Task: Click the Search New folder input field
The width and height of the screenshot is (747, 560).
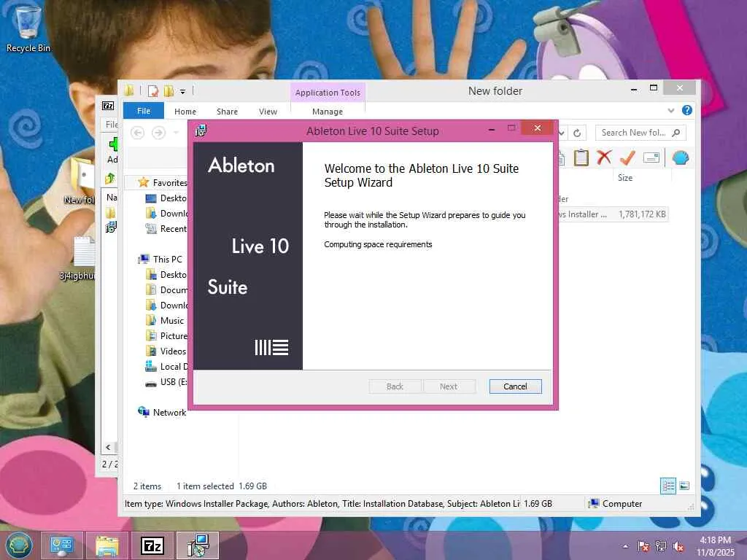Action: [x=640, y=133]
